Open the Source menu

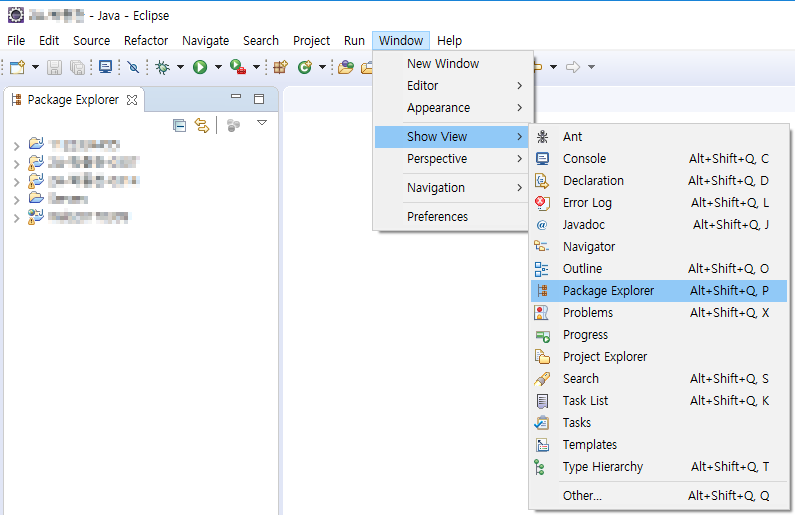(x=91, y=41)
